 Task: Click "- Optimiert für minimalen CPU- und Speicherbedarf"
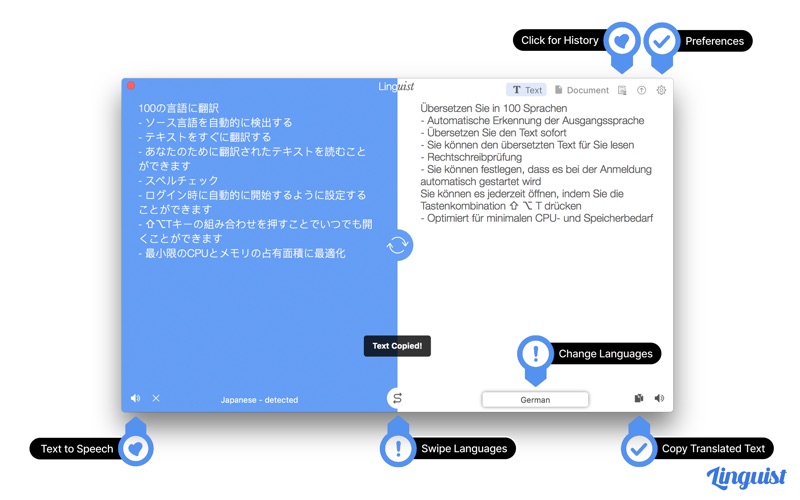(537, 218)
